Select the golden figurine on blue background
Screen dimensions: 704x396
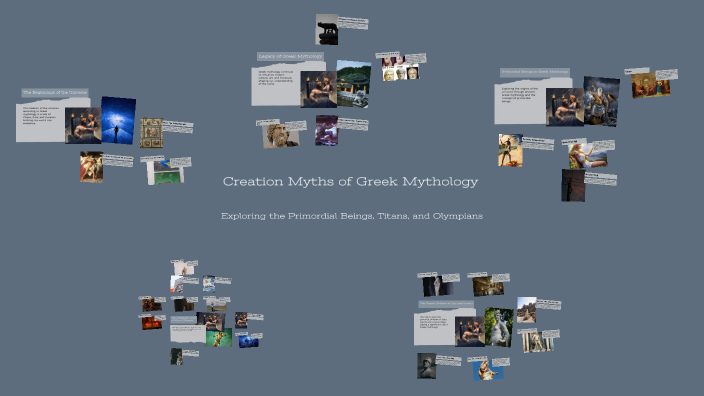(x=488, y=370)
